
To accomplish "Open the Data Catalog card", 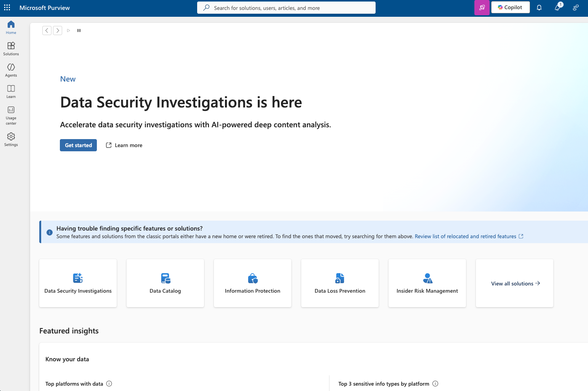I will (165, 283).
